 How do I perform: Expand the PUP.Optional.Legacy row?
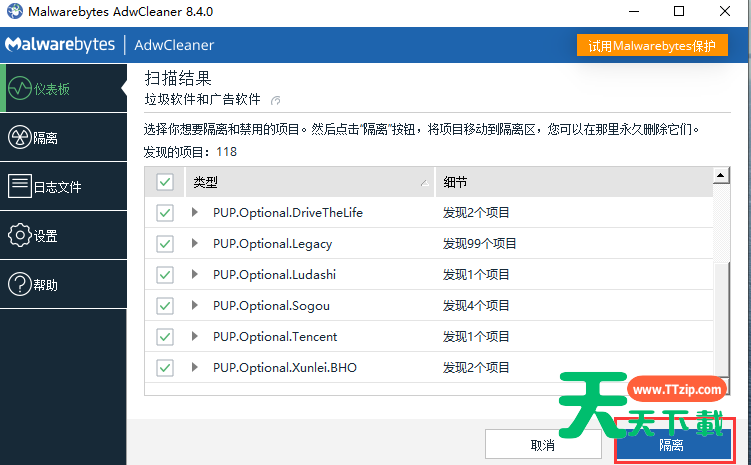pos(194,243)
